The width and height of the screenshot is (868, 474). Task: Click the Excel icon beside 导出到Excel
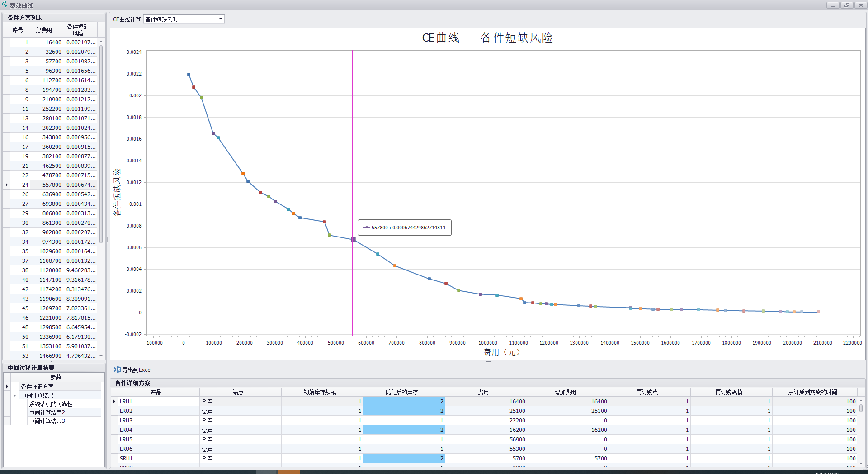click(x=117, y=370)
